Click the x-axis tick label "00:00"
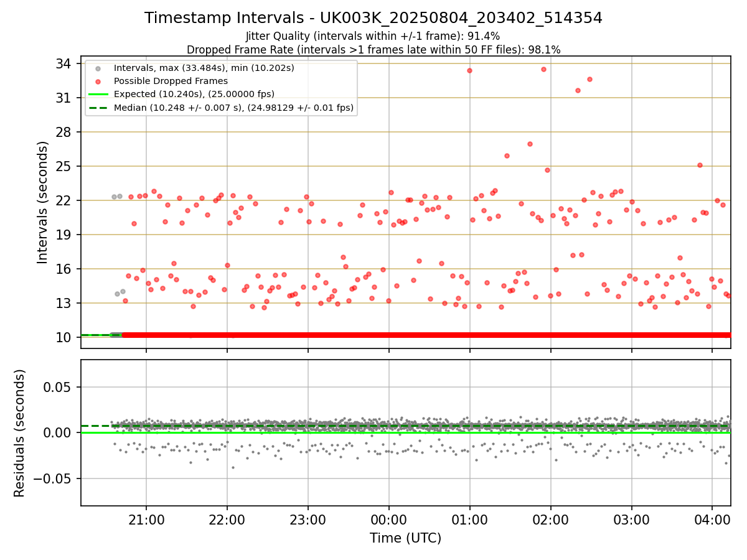Viewport: 747px width, 560px height. 389,519
